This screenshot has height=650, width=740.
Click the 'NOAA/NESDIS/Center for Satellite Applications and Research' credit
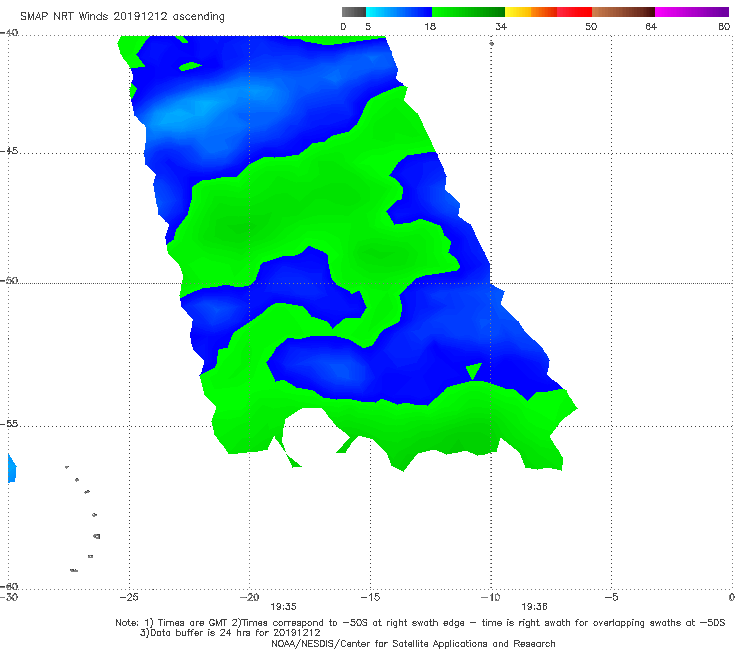tap(413, 643)
